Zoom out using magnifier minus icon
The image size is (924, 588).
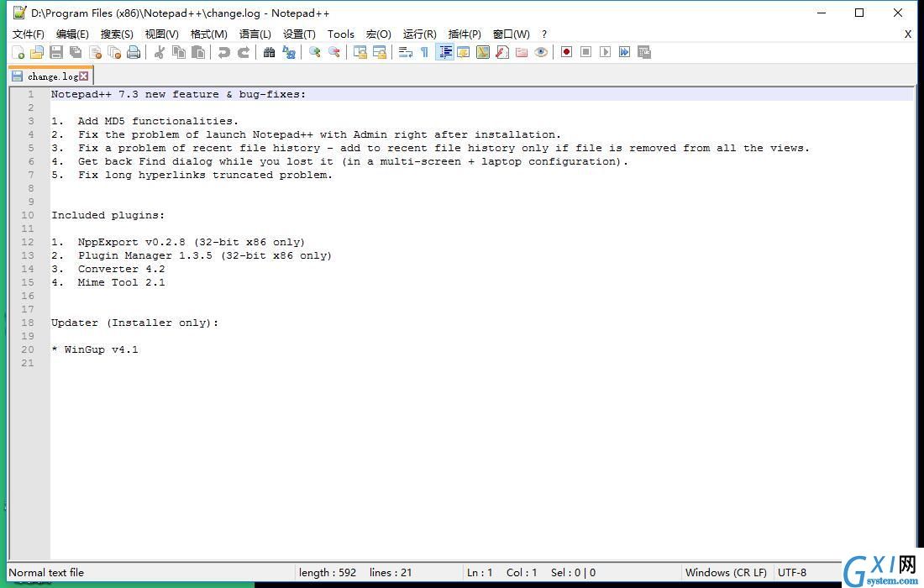pos(334,52)
